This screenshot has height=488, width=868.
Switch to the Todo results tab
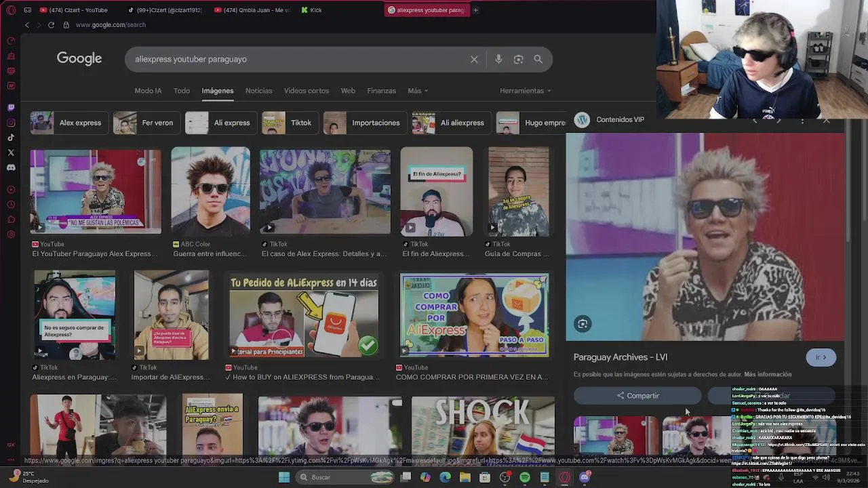click(x=182, y=91)
